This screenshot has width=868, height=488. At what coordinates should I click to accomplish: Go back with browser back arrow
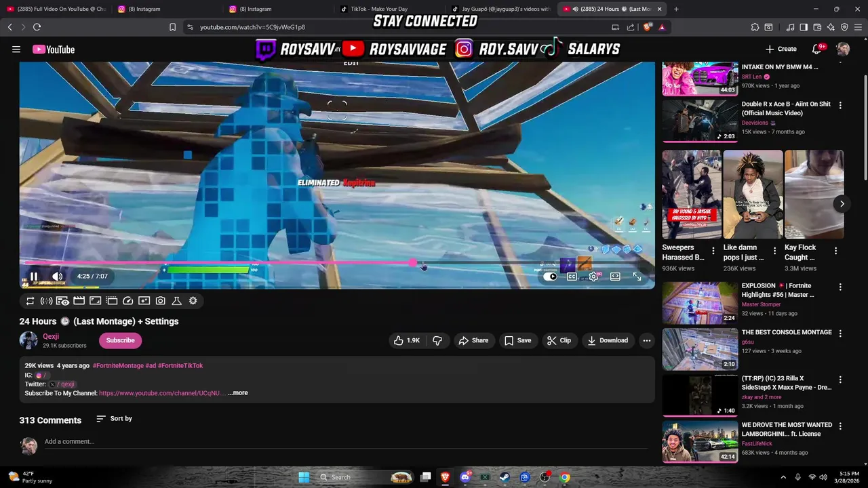[x=9, y=27]
